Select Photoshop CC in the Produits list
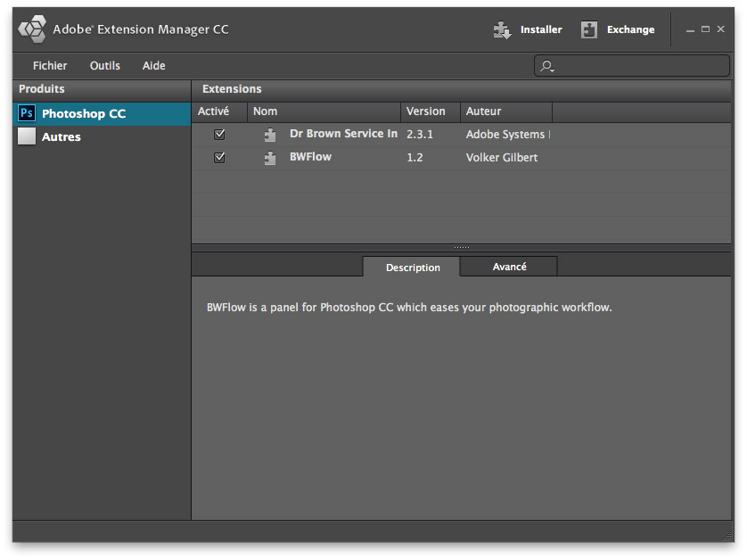Screen dimensions: 747x560 [x=102, y=114]
